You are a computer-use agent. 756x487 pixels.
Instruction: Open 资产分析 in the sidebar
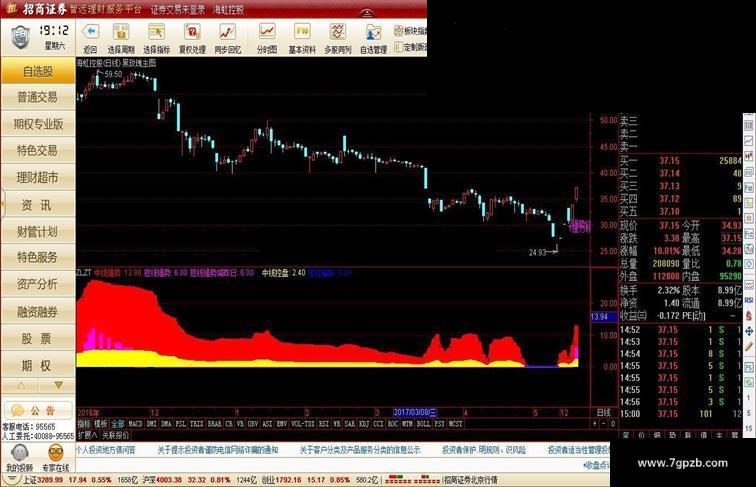click(38, 284)
